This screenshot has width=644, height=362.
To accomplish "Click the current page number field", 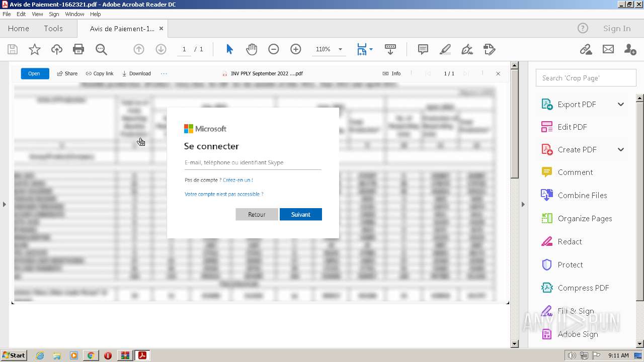I will (184, 49).
